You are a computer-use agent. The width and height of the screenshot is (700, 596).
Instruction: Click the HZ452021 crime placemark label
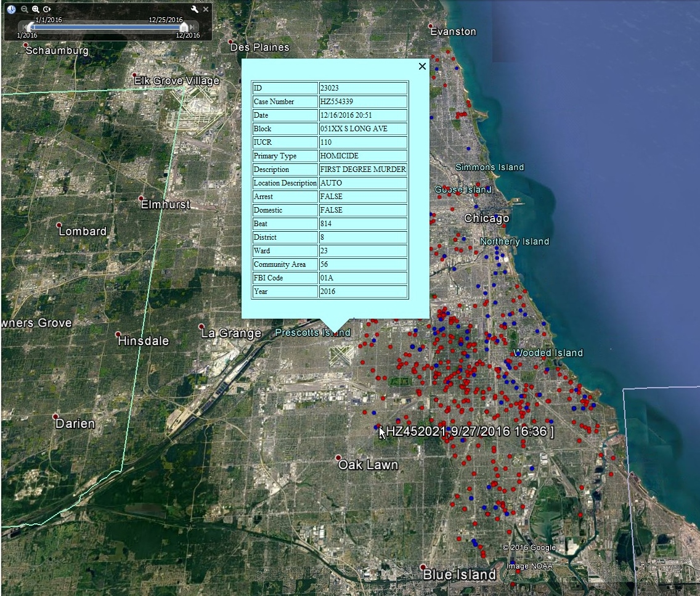(470, 431)
